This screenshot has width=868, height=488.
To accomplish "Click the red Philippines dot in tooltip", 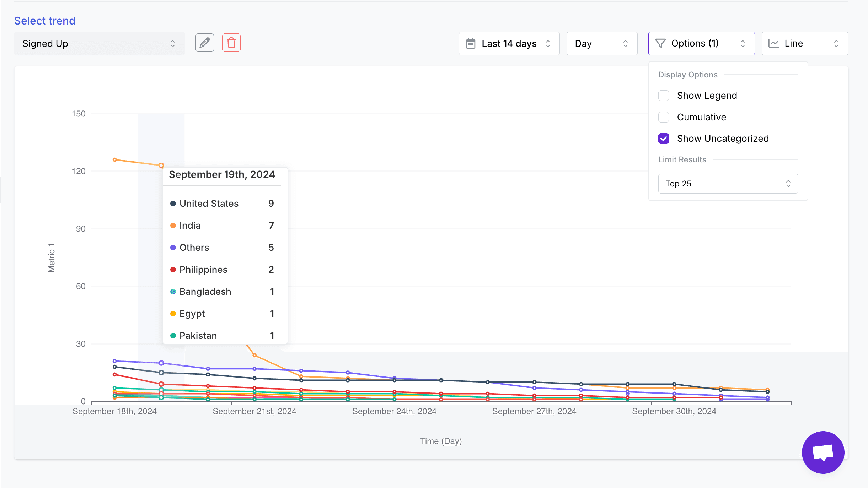I will point(173,270).
